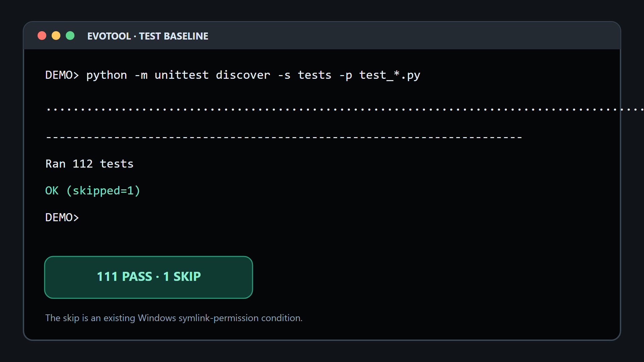Click the 111 PASS · 1 SKIP badge

coord(149,277)
